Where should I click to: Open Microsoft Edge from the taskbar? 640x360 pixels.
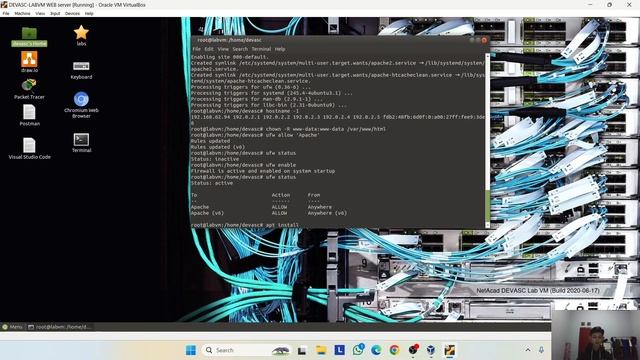point(376,350)
